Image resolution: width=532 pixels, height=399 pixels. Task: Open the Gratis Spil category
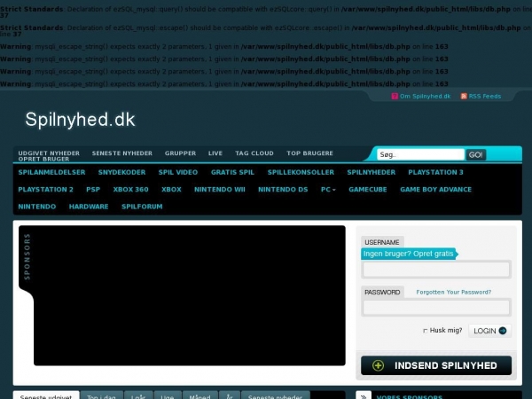click(x=232, y=172)
